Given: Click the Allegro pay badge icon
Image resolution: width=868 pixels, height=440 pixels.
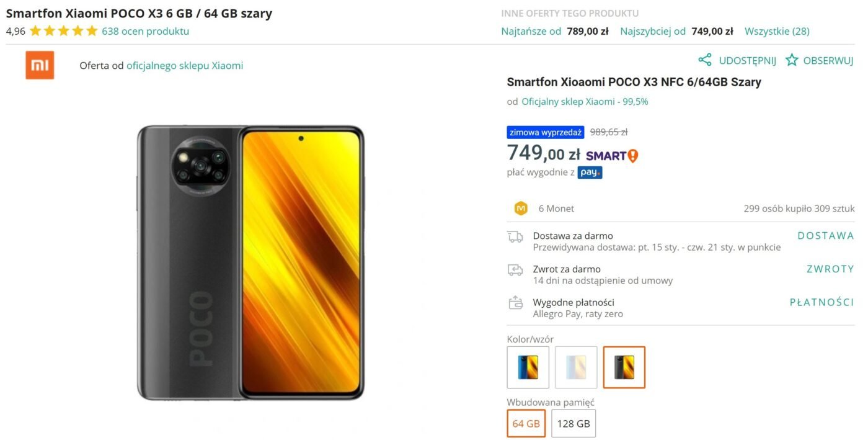Looking at the screenshot, I should tap(590, 173).
